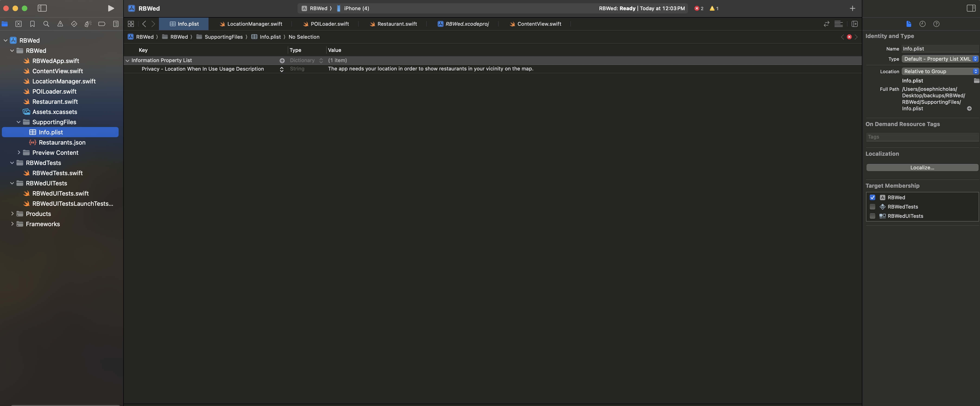Jump to next issue arrow
Screen dimensions: 980x406
(x=856, y=37)
